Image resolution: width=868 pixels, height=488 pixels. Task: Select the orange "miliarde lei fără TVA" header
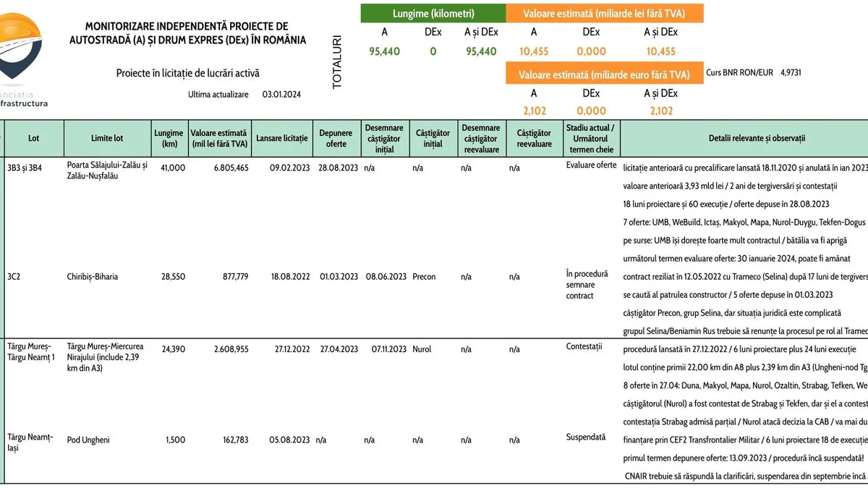coord(604,14)
